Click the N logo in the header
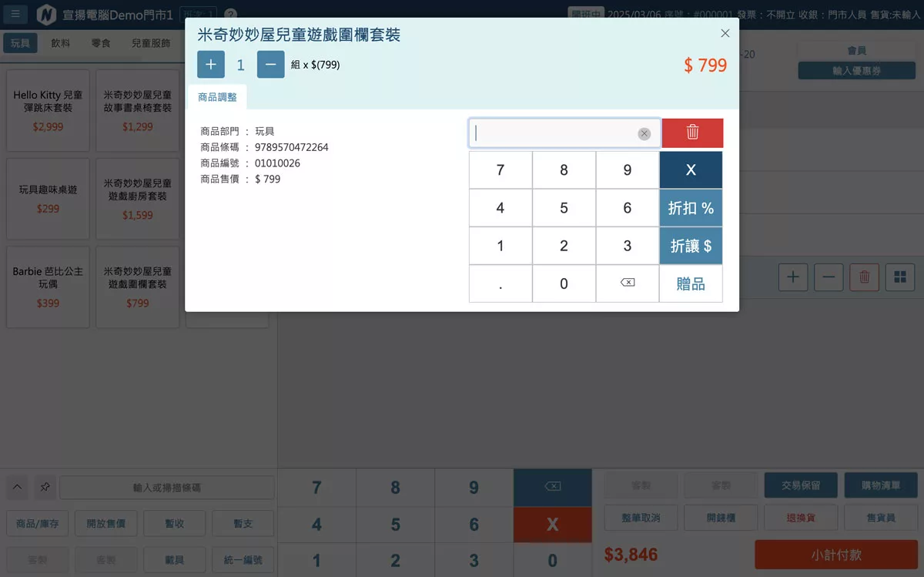This screenshot has width=924, height=577. [x=45, y=15]
